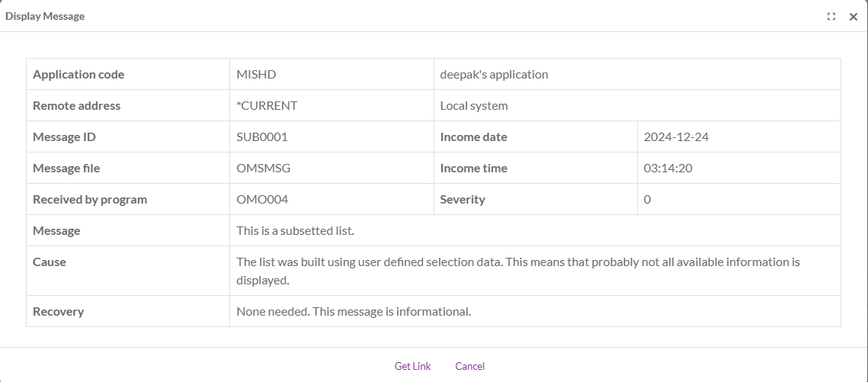Click the "Display Message" dialog title
The image size is (868, 382).
45,16
